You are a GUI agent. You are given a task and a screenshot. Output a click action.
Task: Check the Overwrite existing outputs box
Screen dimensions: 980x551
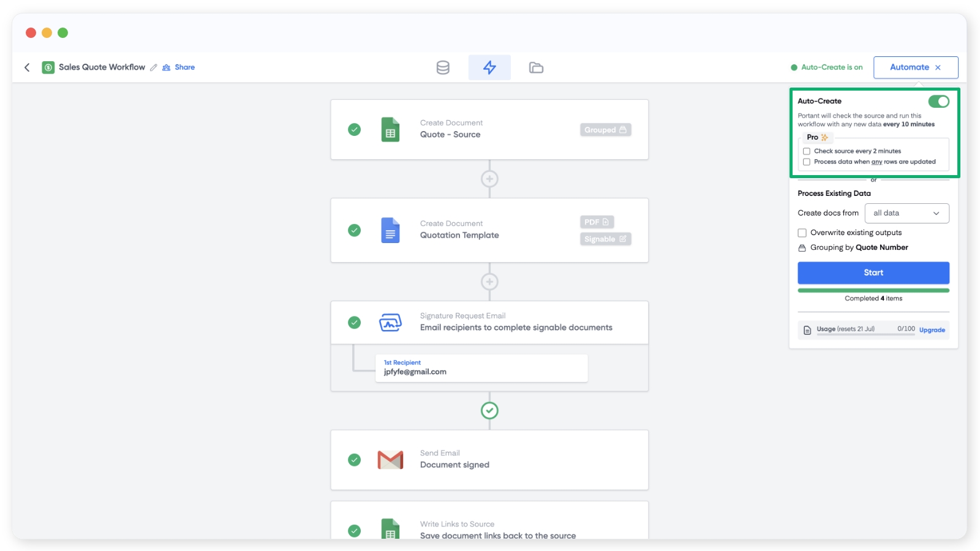click(802, 233)
